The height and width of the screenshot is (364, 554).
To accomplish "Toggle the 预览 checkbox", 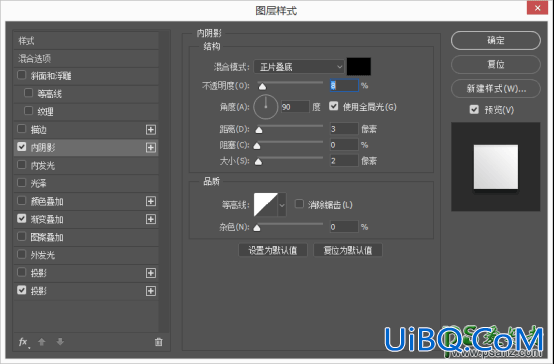I will coord(474,110).
